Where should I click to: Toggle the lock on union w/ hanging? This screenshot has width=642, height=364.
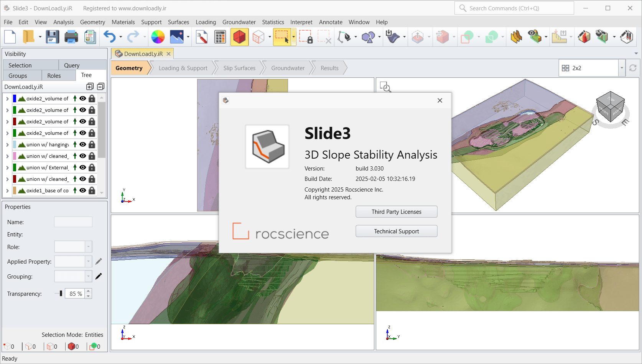click(x=92, y=144)
